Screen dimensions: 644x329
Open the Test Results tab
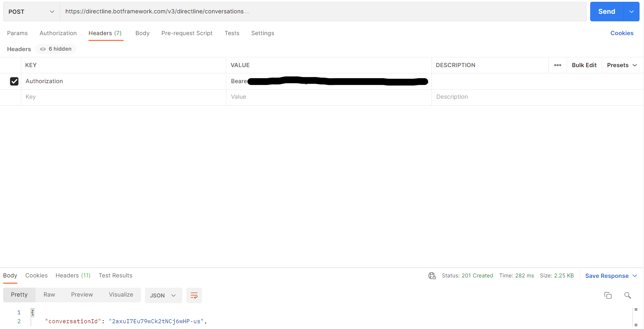115,275
